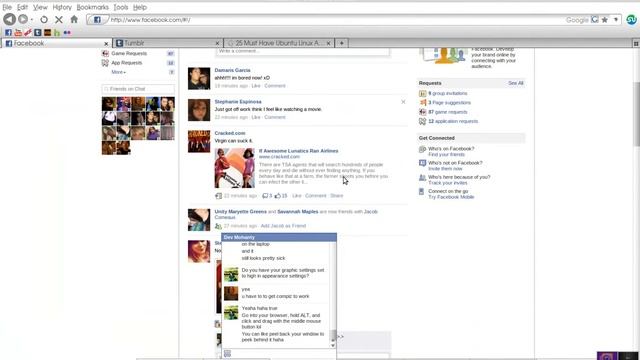
Task: Open the History menu
Action: [x=62, y=7]
